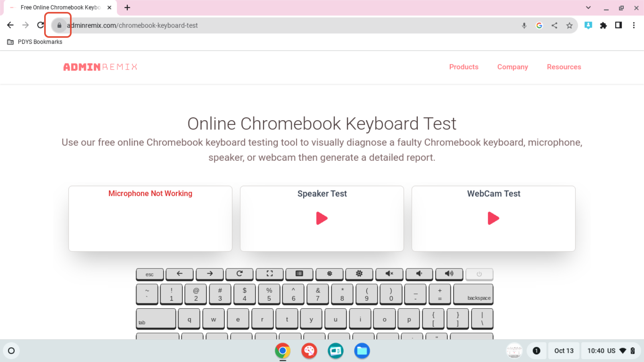Open the Files app in shelf
Image resolution: width=644 pixels, height=362 pixels.
362,351
